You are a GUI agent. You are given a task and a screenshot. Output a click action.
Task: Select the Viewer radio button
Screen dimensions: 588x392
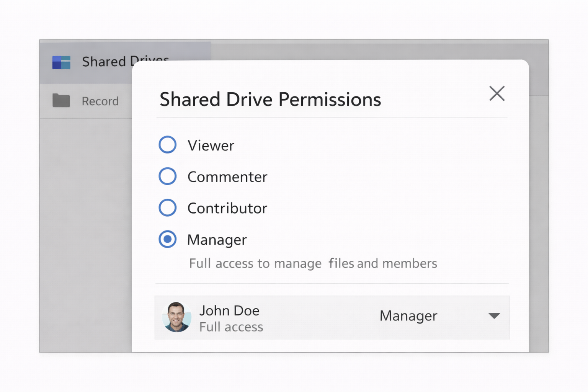pyautogui.click(x=168, y=145)
